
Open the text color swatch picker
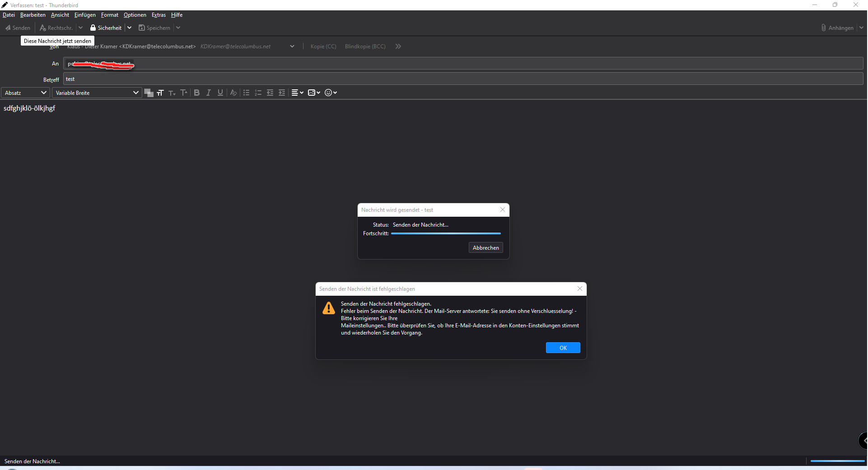point(149,93)
